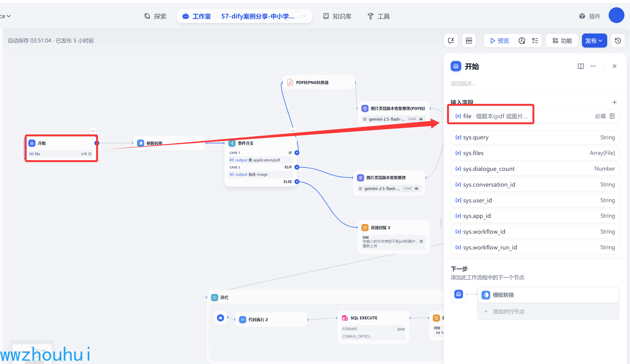Open the three-dot menu in 开始 panel

pos(593,66)
